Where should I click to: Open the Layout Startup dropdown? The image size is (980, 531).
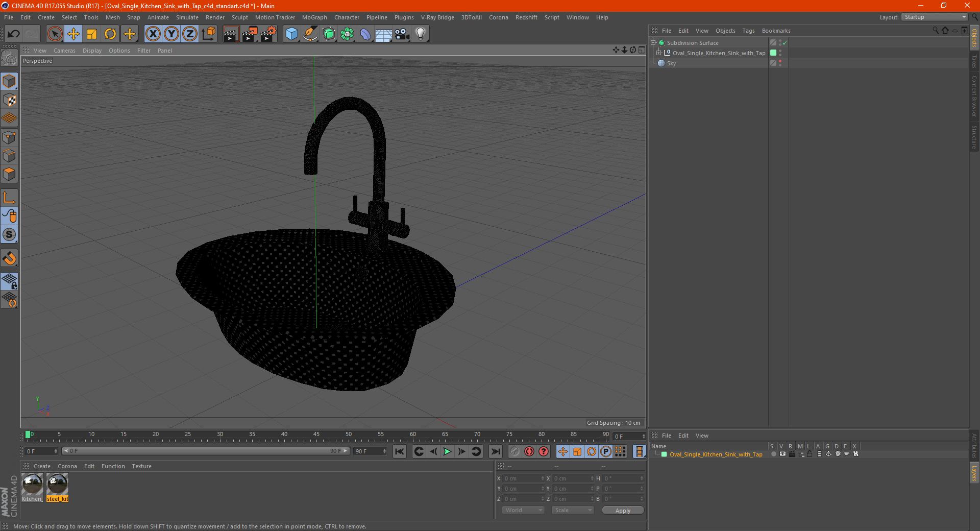point(935,17)
